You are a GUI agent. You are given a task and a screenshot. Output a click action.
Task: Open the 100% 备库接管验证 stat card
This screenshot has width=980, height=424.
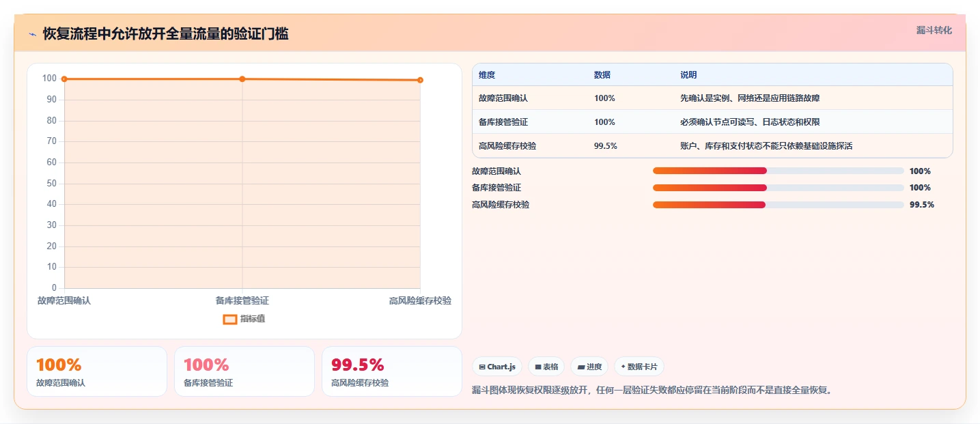(244, 371)
